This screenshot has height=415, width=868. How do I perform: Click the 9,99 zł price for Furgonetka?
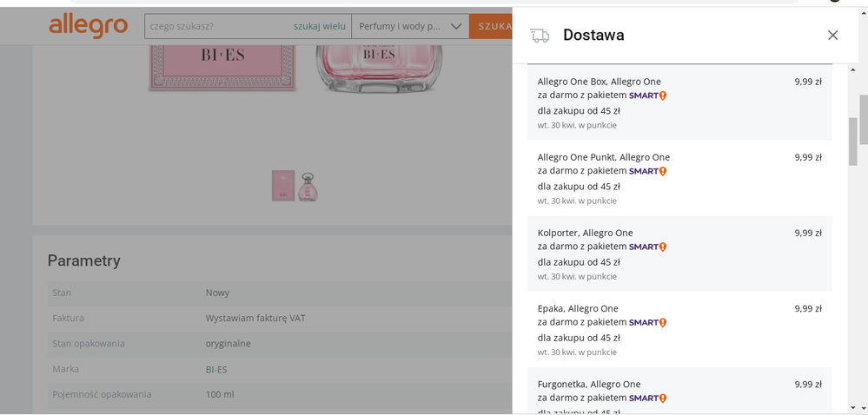[808, 384]
